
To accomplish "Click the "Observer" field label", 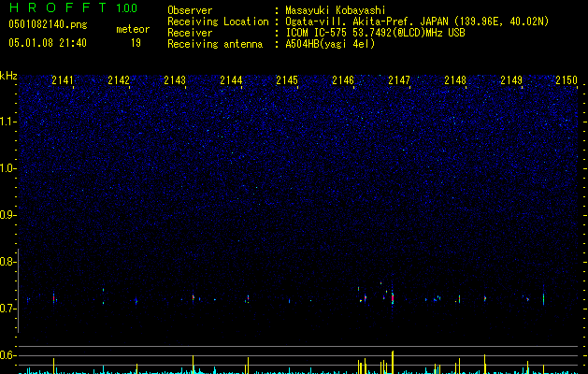I will tap(190, 10).
